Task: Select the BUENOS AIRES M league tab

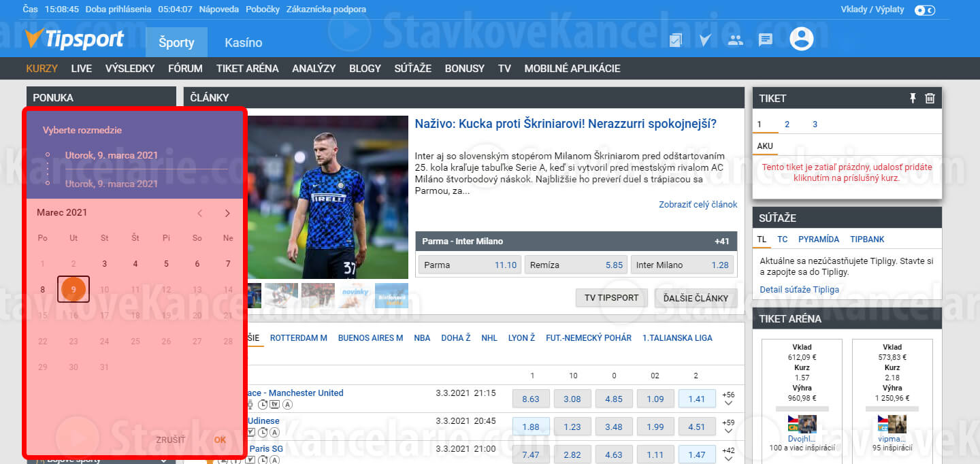Action: click(371, 338)
